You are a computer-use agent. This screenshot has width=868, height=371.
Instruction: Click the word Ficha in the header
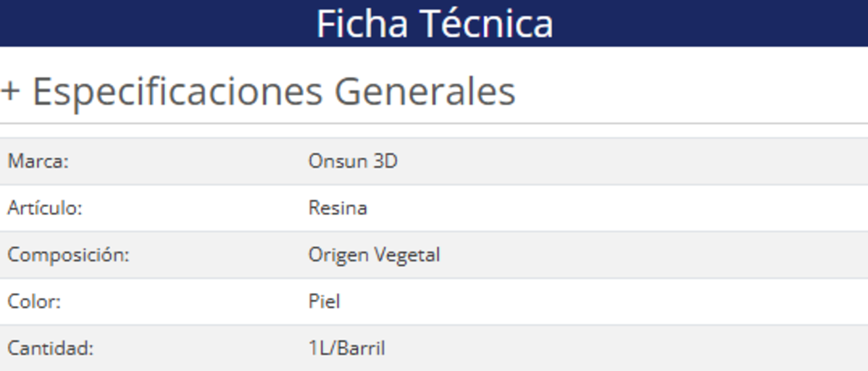tap(358, 24)
